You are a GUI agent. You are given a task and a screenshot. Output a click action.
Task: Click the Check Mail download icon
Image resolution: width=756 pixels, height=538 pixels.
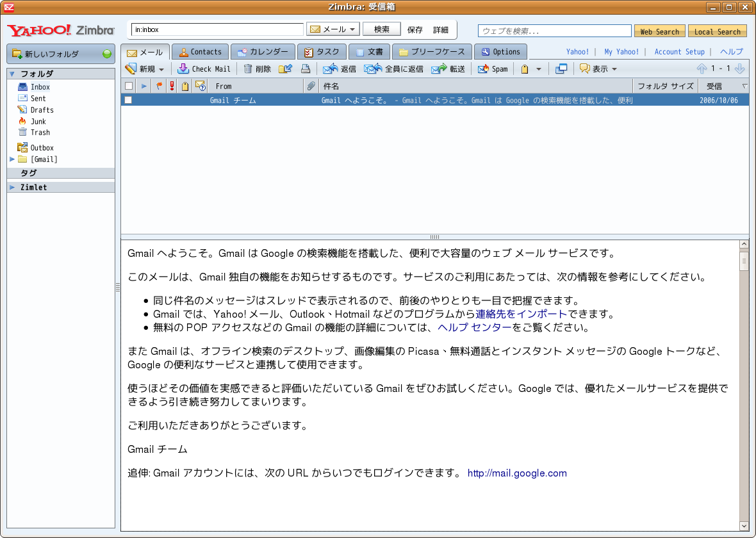(183, 69)
